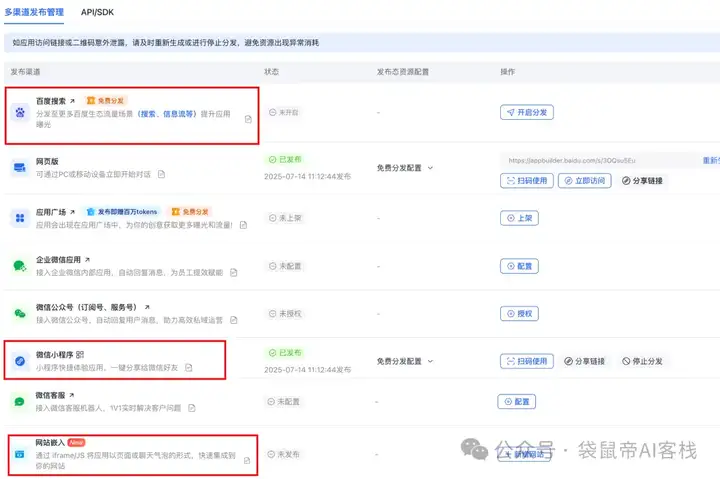Click the 未开启 status in 百度搜索 row

tap(284, 113)
